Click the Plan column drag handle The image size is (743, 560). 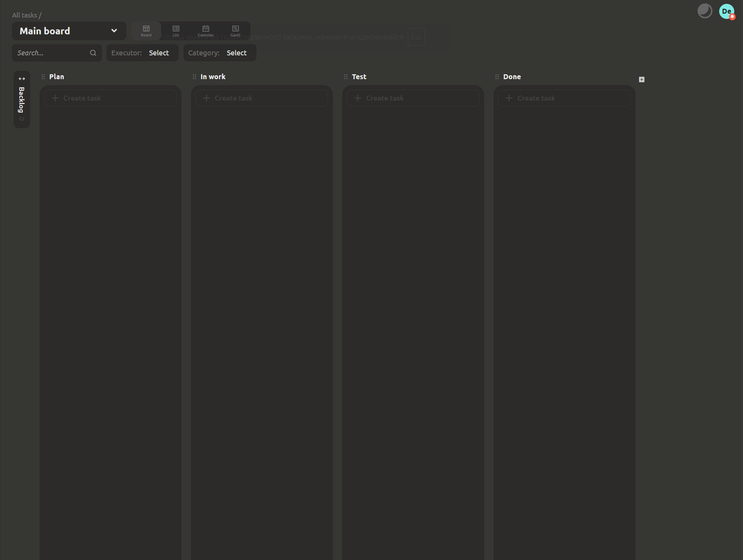point(43,77)
